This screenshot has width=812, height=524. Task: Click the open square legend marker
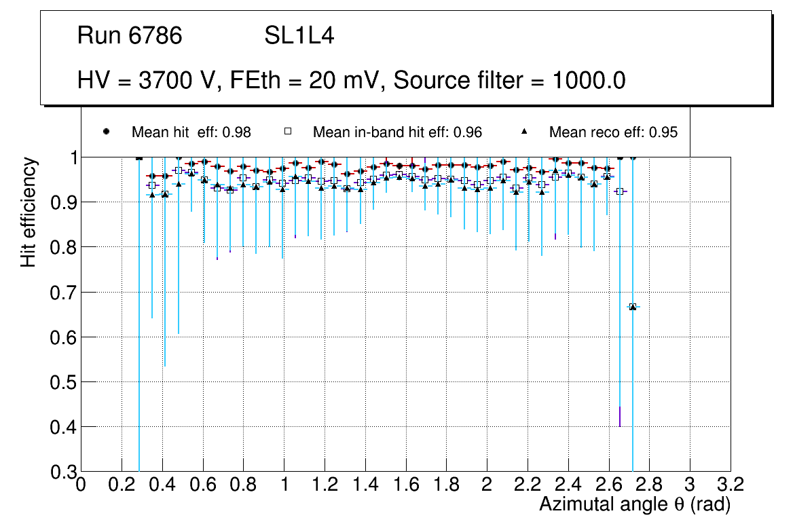(x=287, y=132)
